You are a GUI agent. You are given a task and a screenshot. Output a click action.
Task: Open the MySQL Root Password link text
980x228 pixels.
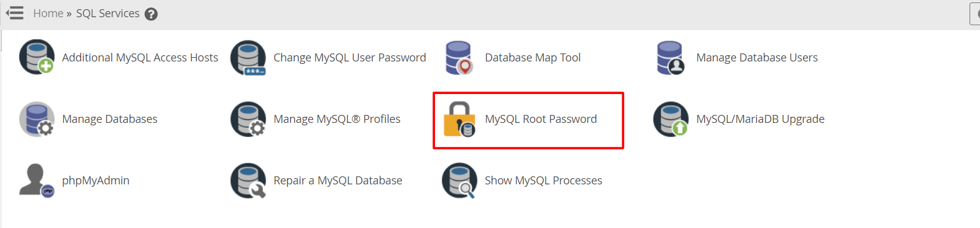point(541,119)
